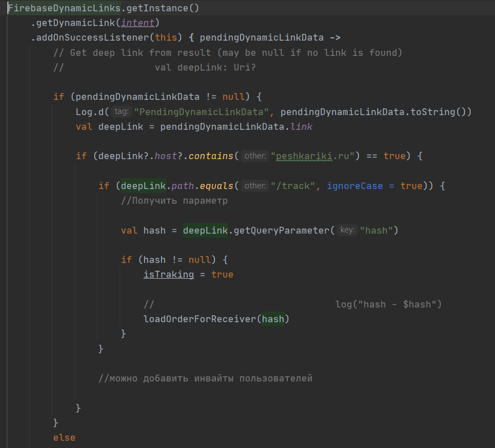Viewport: 495px width, 448px height.
Task: Click commented line 'val deepLink: Uri?'
Action: click(205, 68)
